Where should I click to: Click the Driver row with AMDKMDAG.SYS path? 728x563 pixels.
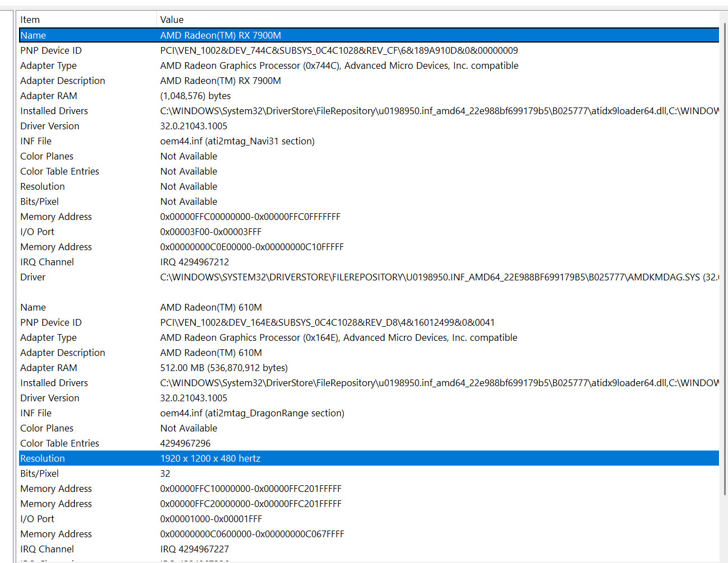[369, 277]
